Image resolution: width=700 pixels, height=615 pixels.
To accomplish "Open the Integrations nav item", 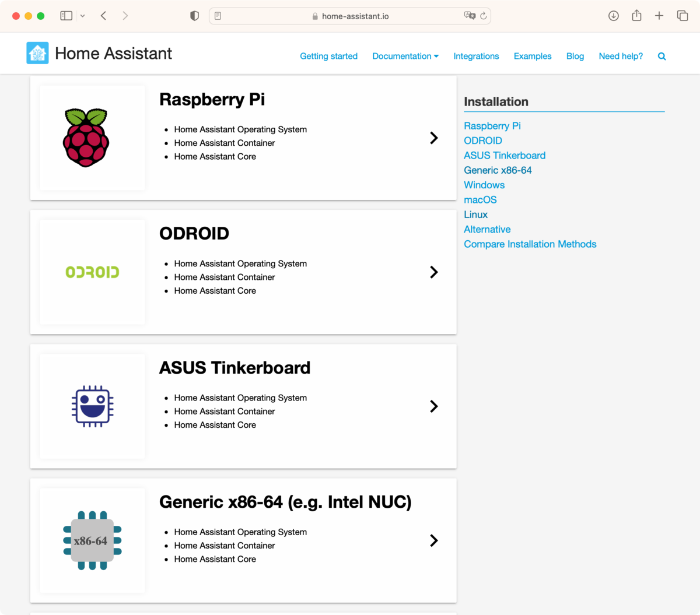I will [x=476, y=57].
